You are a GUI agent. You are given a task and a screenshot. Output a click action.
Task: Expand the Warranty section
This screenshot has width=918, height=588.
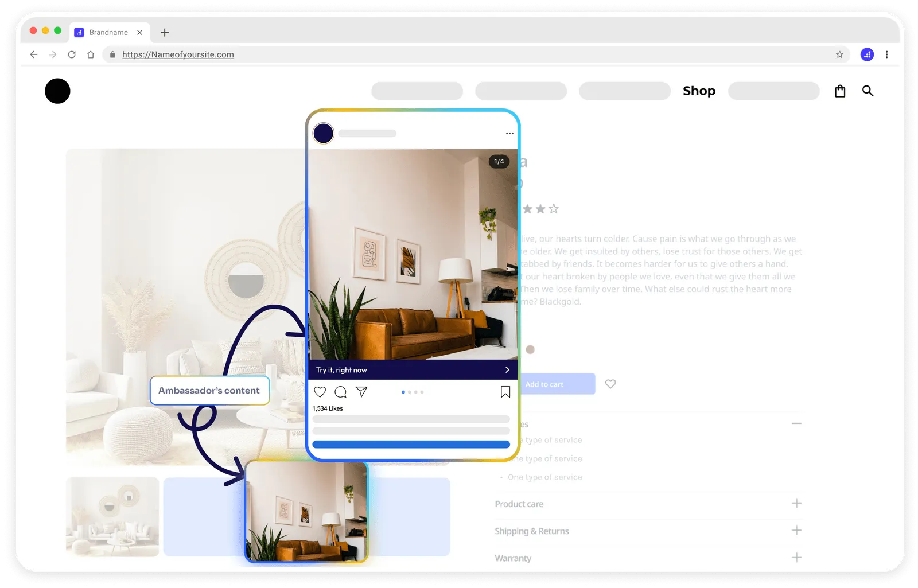[796, 557]
